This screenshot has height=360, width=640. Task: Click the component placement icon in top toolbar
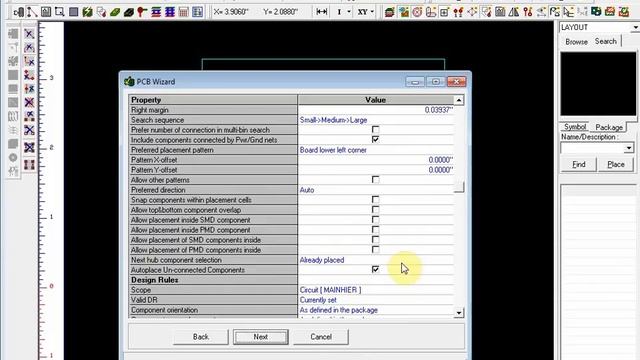[x=18, y=12]
